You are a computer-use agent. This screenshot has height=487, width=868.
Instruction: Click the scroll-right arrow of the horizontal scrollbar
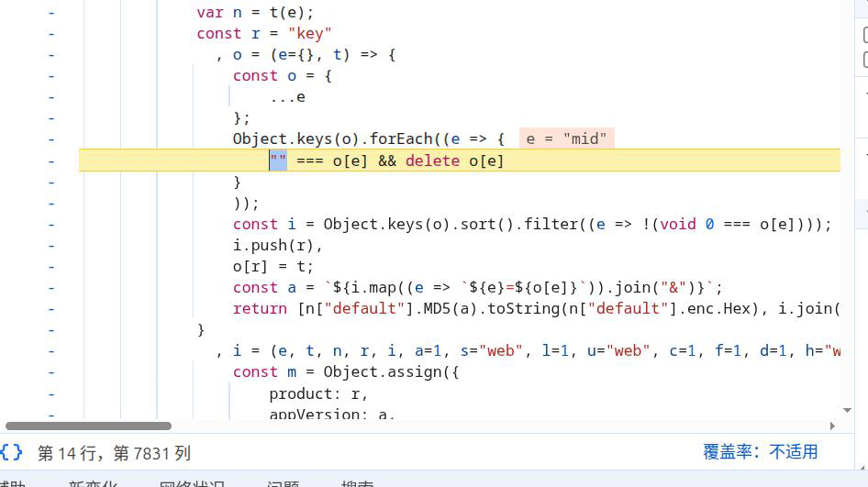pyautogui.click(x=832, y=426)
